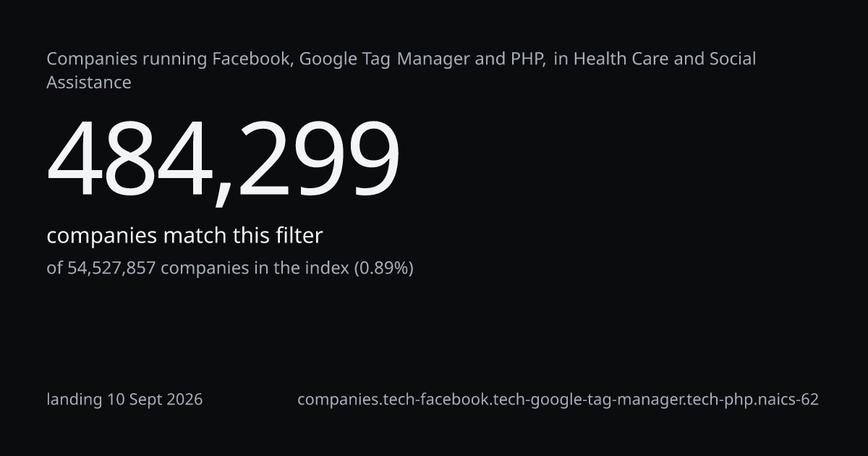Click the large 484,299 count

(x=224, y=159)
